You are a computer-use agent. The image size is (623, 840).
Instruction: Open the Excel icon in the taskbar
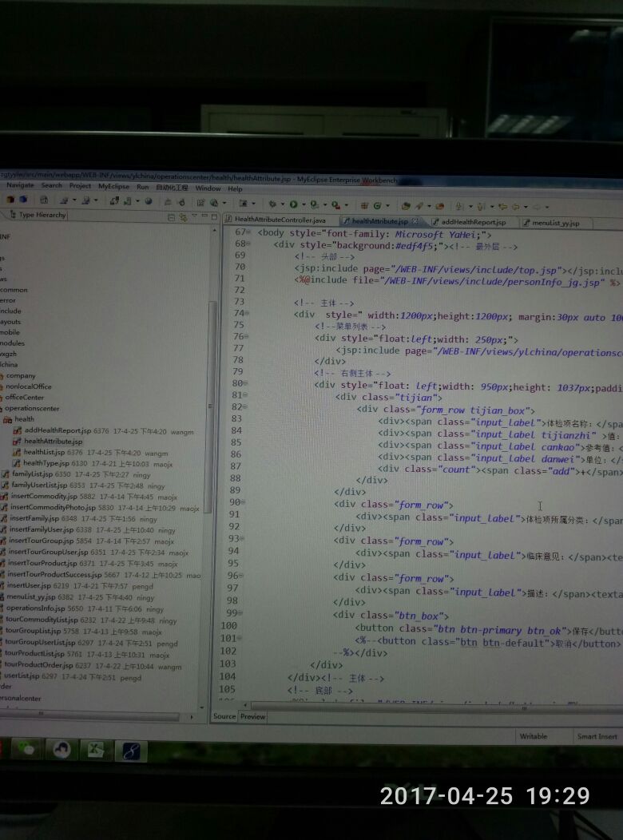pos(96,750)
